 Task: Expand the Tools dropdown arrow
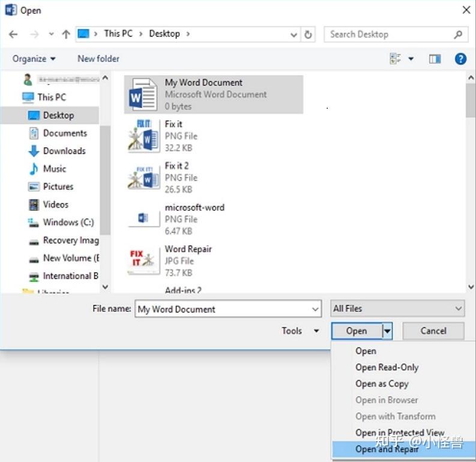click(316, 331)
